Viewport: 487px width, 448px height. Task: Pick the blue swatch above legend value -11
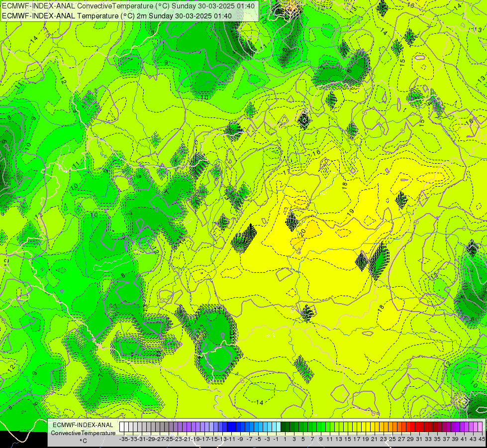click(229, 427)
